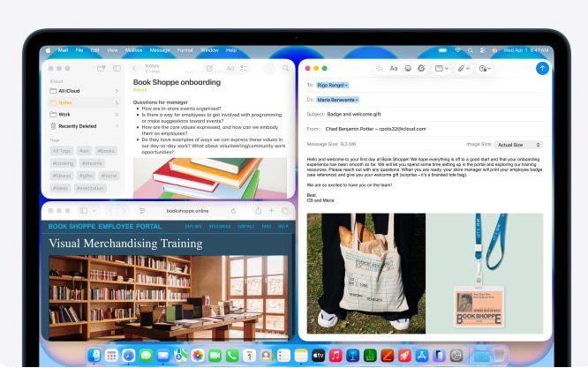
Task: Create a new note with compose icon
Action: (x=209, y=68)
